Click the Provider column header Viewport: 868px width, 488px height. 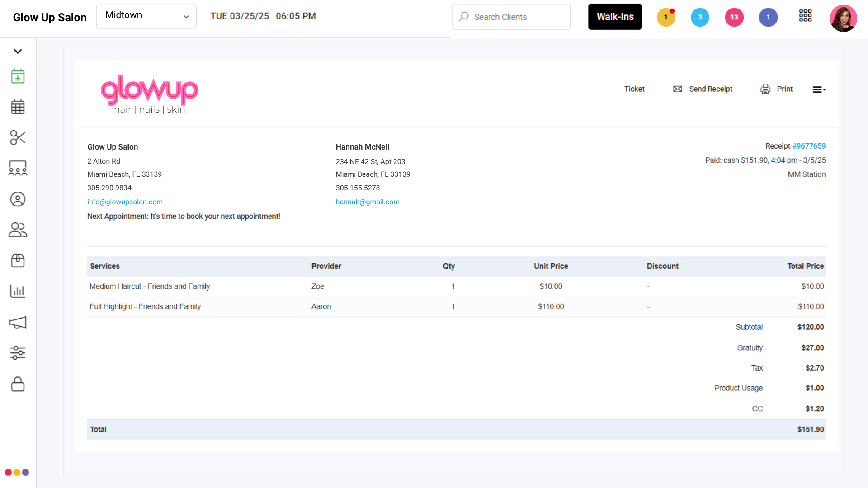[326, 266]
